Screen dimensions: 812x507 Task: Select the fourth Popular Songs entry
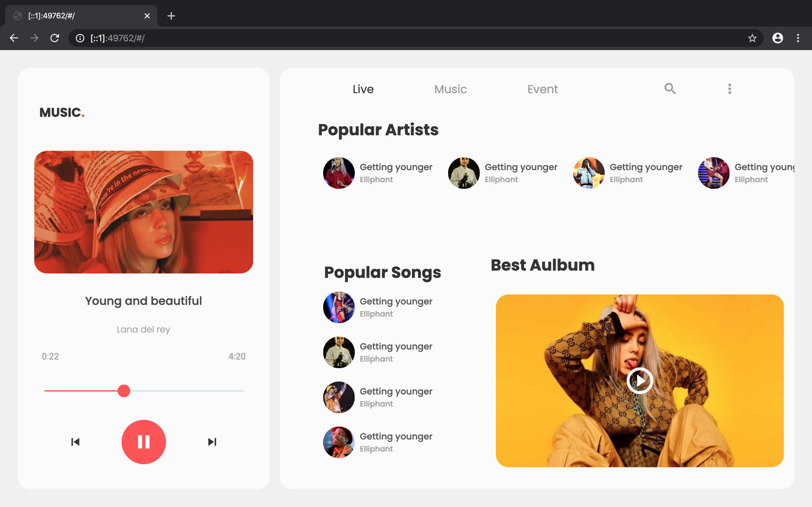coord(377,442)
